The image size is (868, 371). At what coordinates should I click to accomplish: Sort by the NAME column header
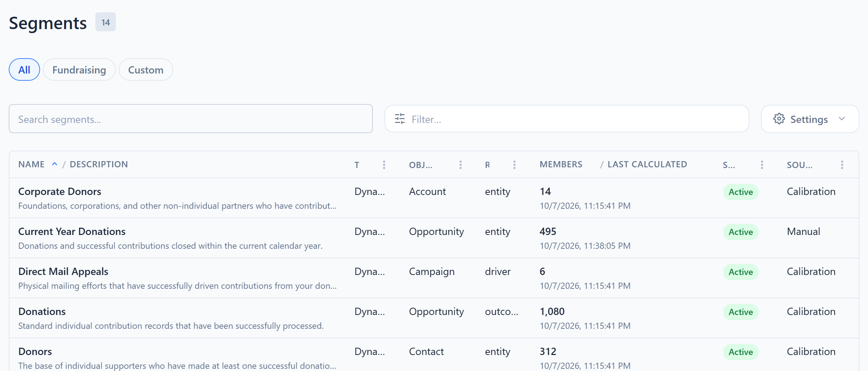(32, 164)
